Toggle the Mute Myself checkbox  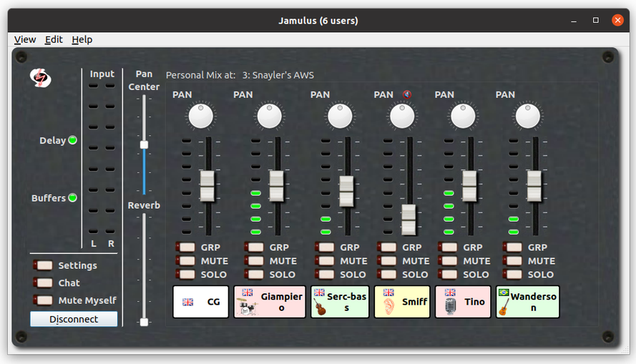[x=44, y=300]
